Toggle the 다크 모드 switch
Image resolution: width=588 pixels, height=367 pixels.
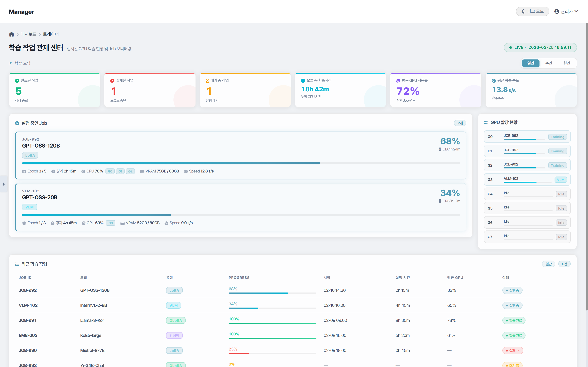[532, 11]
